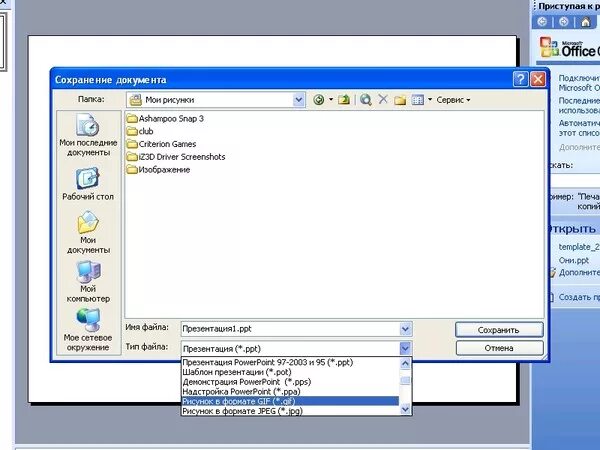Image resolution: width=600 pixels, height=450 pixels.
Task: Click the dialog Help question mark button
Action: (520, 79)
